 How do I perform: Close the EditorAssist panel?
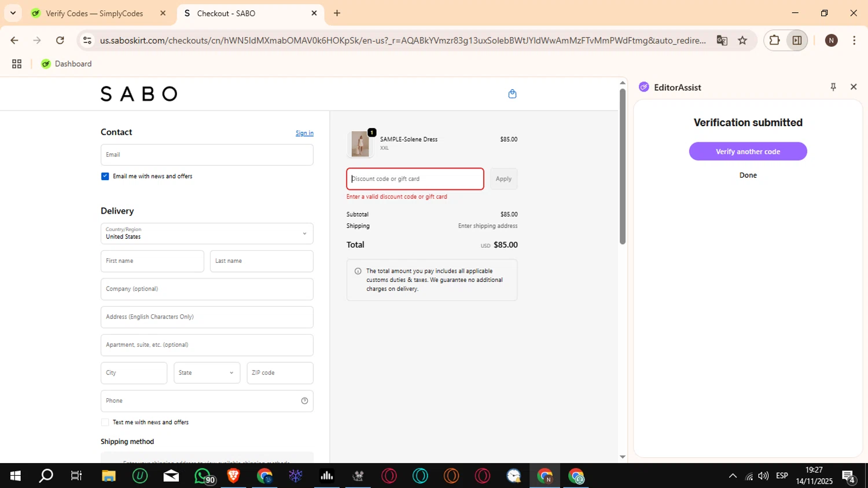pyautogui.click(x=854, y=87)
